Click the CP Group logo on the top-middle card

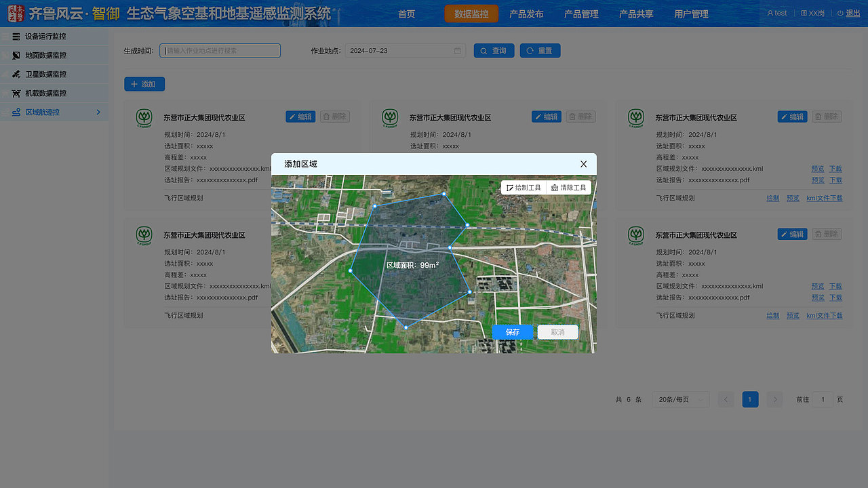point(390,118)
